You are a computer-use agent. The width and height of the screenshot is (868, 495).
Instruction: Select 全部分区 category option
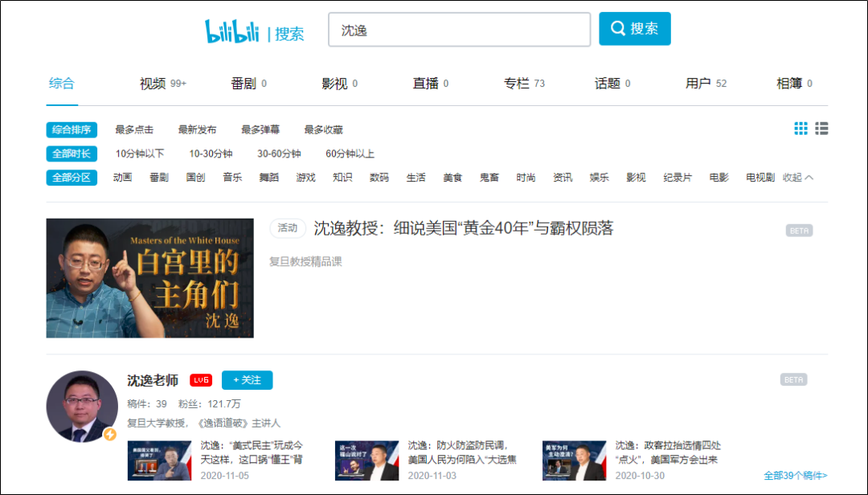tap(72, 178)
